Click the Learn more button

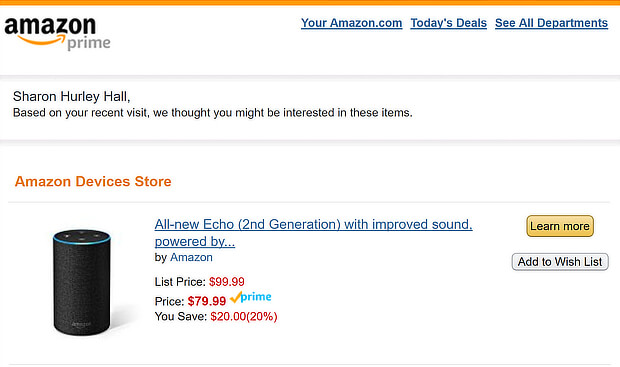(x=560, y=226)
